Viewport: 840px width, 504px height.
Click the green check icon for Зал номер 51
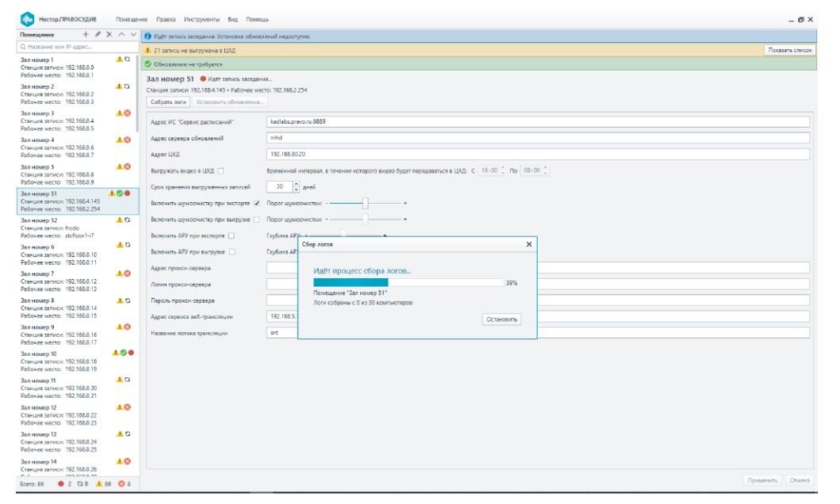119,193
